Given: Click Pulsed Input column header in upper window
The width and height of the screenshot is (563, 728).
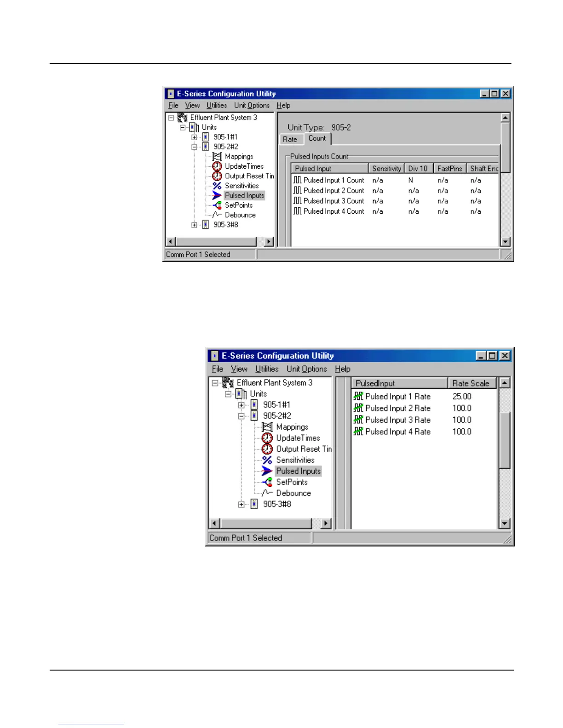Looking at the screenshot, I should pos(330,169).
